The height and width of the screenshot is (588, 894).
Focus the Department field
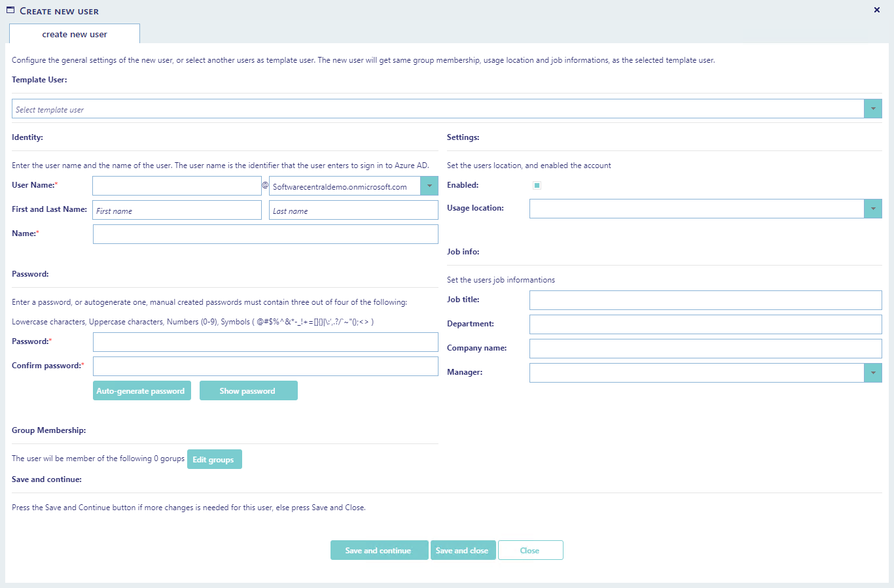click(706, 324)
